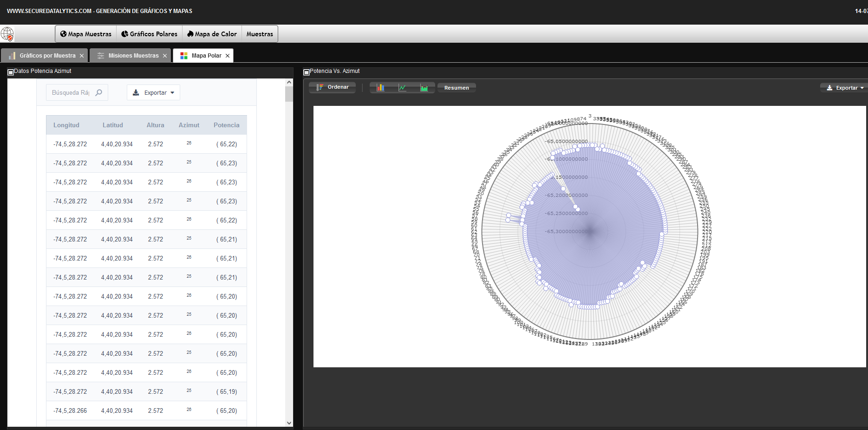868x430 pixels.
Task: Click the Potencia Vs. Azimut panel title
Action: point(335,71)
